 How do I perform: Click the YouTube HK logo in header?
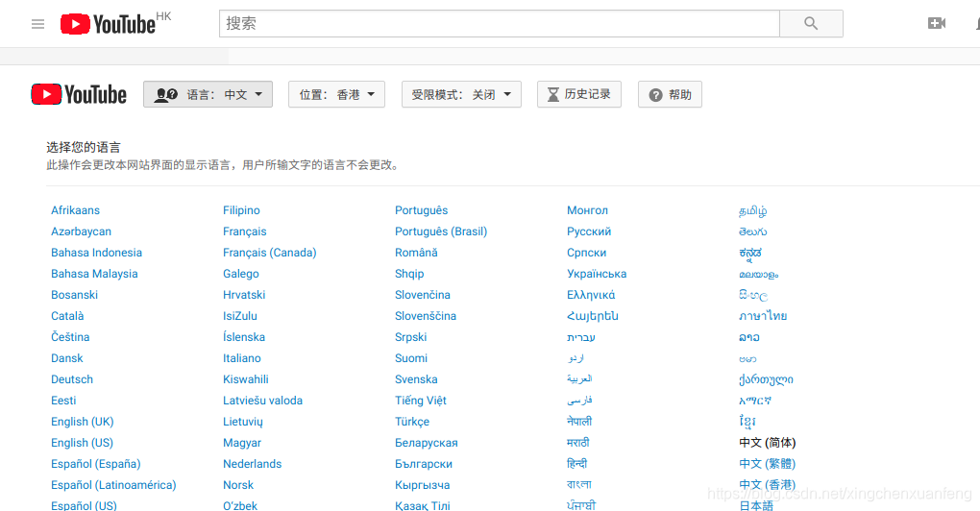pyautogui.click(x=113, y=24)
